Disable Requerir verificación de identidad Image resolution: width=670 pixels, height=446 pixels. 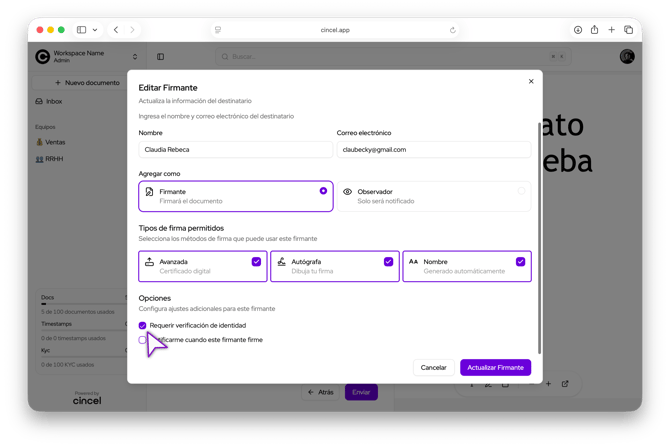(143, 325)
